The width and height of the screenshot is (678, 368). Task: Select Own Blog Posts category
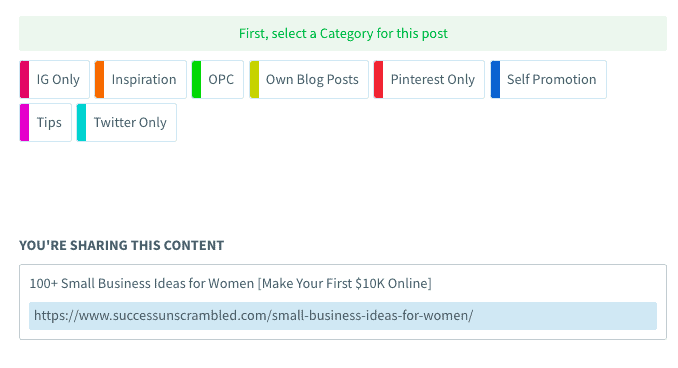coord(309,80)
